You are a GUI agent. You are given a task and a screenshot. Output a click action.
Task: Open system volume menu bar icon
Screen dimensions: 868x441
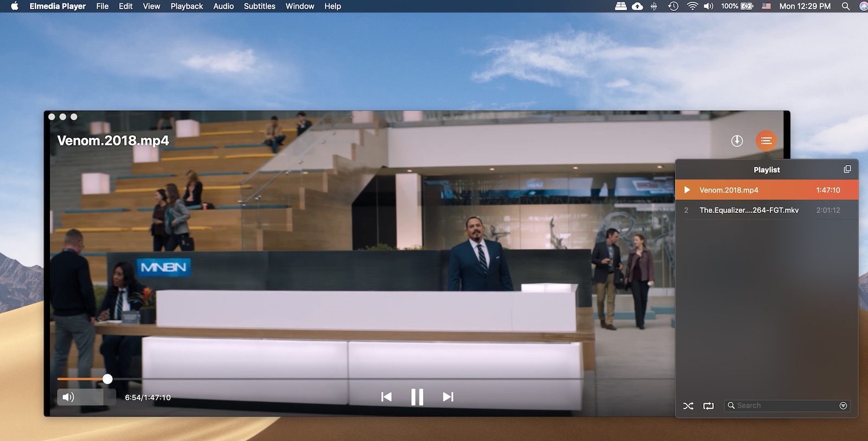709,6
